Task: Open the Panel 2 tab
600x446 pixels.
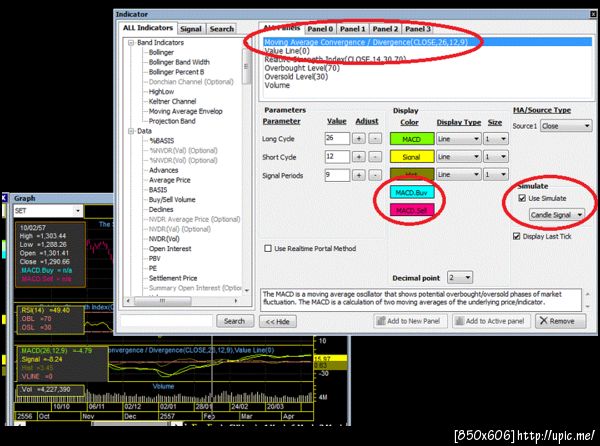Action: 385,29
